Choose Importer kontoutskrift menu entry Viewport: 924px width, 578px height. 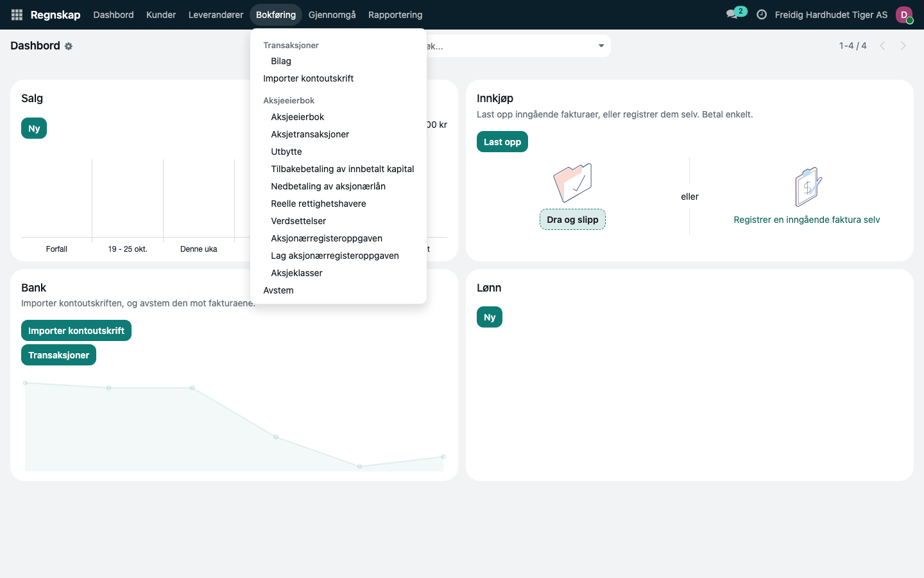pos(339,78)
